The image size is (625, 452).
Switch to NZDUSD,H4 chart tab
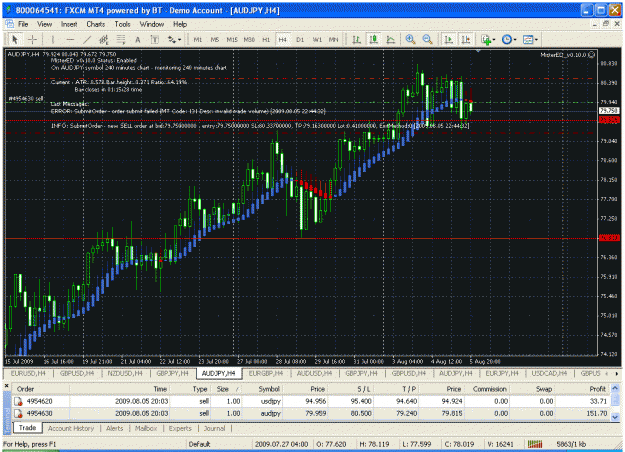125,373
